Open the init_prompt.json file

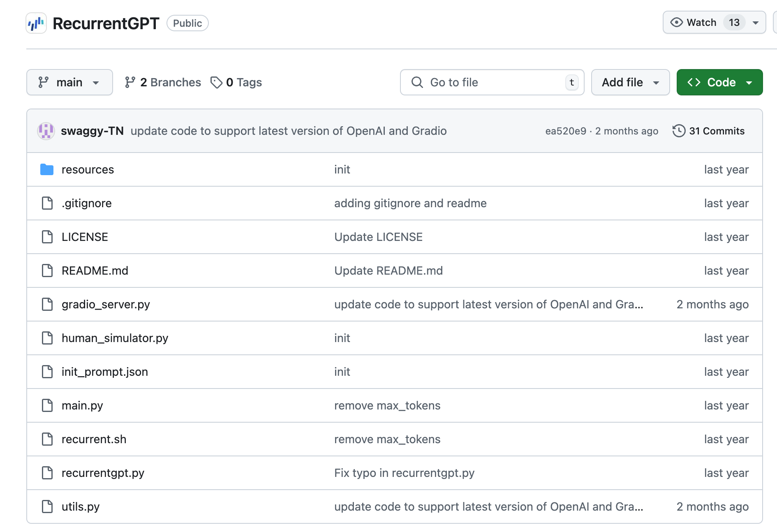pos(105,372)
